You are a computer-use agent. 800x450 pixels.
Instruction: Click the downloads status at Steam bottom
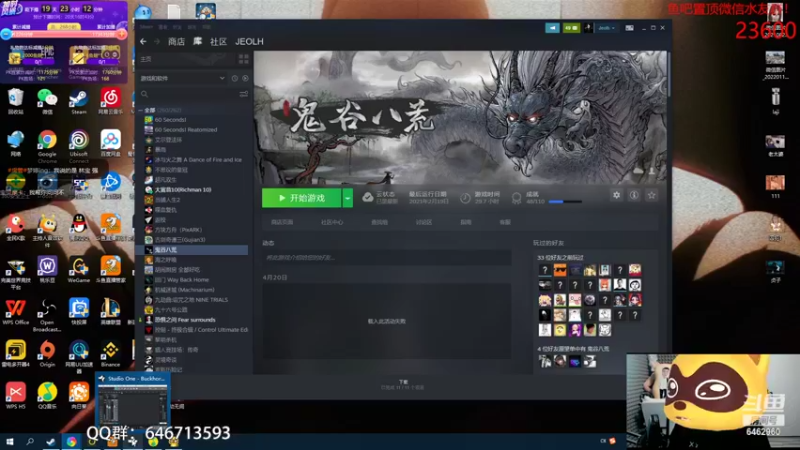(403, 385)
